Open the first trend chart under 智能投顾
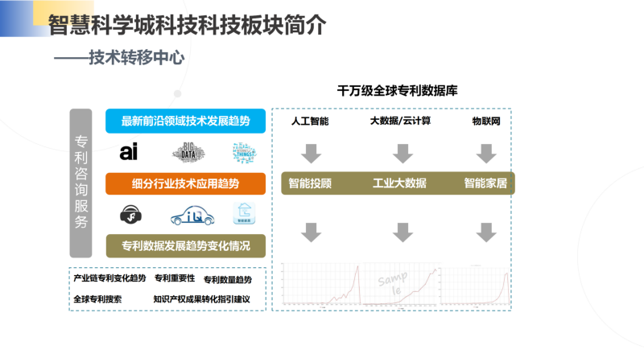The image size is (644, 362). [321, 285]
